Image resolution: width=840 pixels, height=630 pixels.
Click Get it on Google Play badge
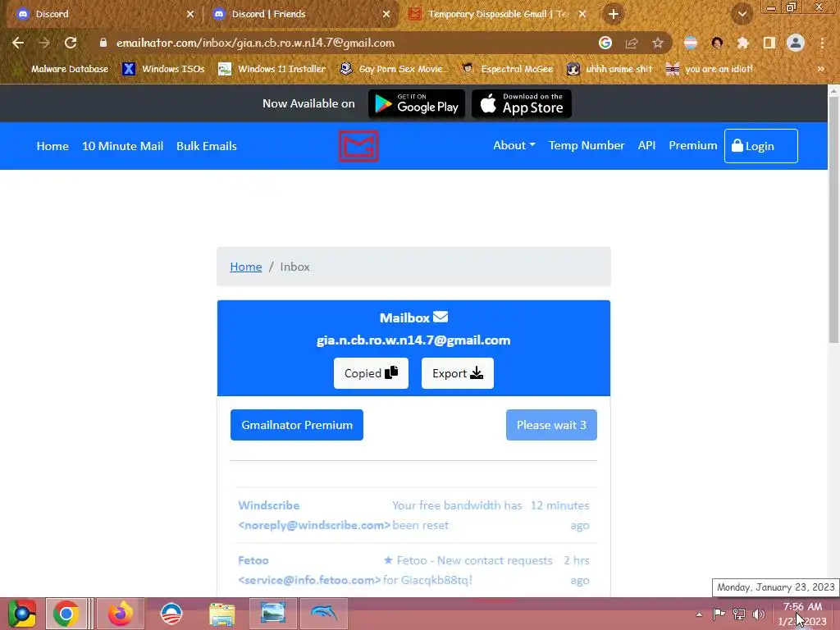416,103
